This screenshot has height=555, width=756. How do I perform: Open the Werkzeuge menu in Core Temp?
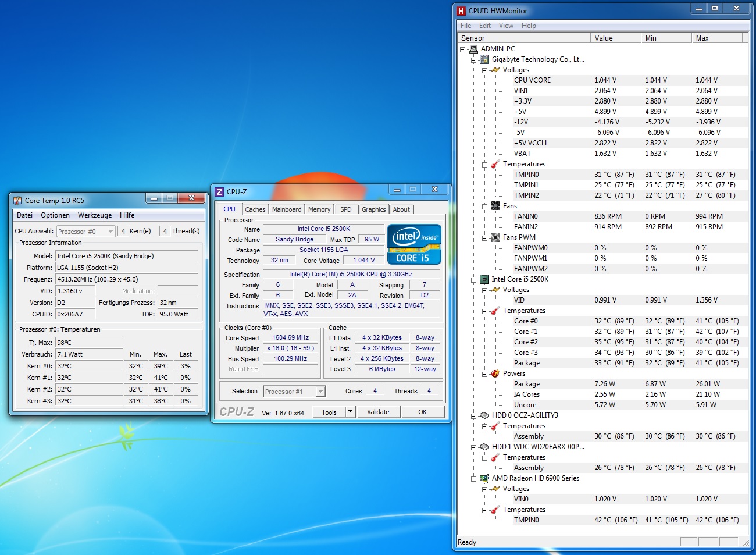click(x=95, y=215)
